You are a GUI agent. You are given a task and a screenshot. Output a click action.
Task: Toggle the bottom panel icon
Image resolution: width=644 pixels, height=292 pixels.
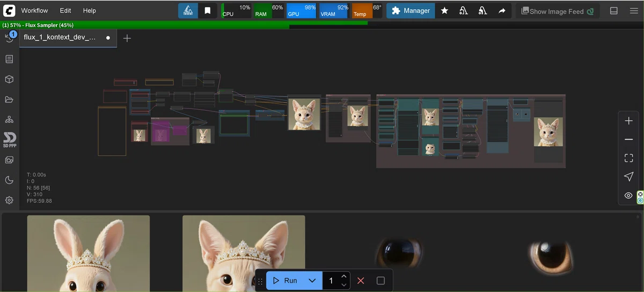pyautogui.click(x=614, y=11)
